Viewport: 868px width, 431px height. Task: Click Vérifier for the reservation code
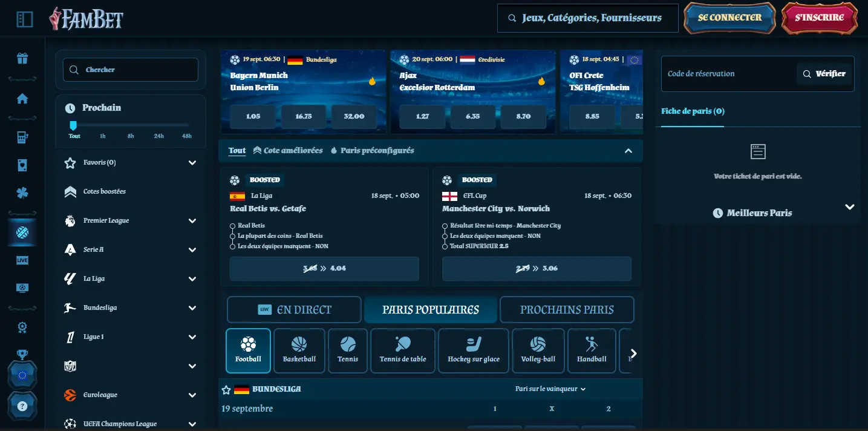[x=824, y=74]
